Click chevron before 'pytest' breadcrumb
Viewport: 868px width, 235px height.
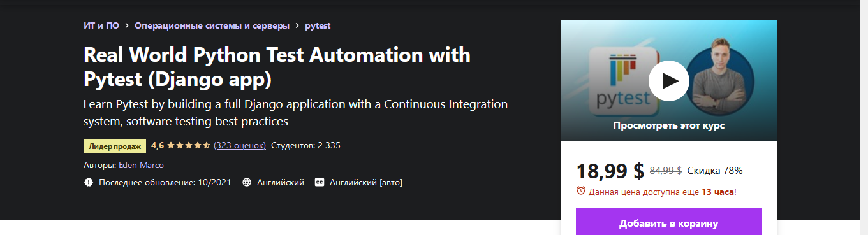(298, 26)
